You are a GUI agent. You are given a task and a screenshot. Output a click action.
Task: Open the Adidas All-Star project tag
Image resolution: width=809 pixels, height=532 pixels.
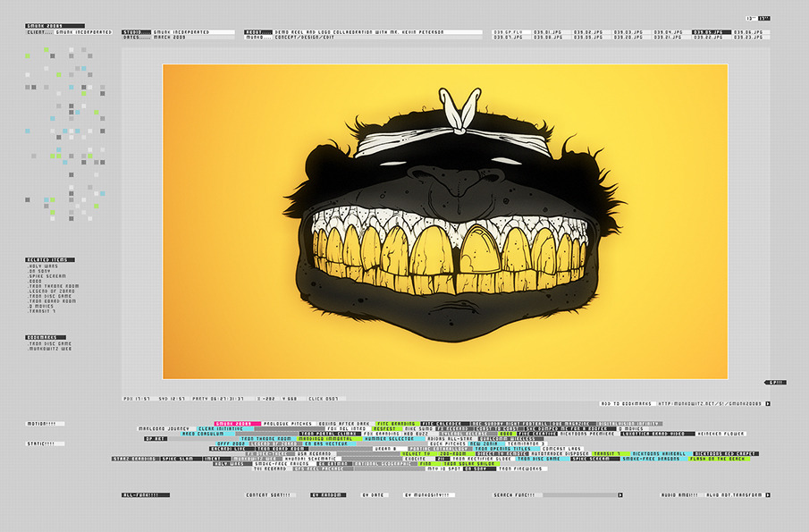(x=450, y=439)
